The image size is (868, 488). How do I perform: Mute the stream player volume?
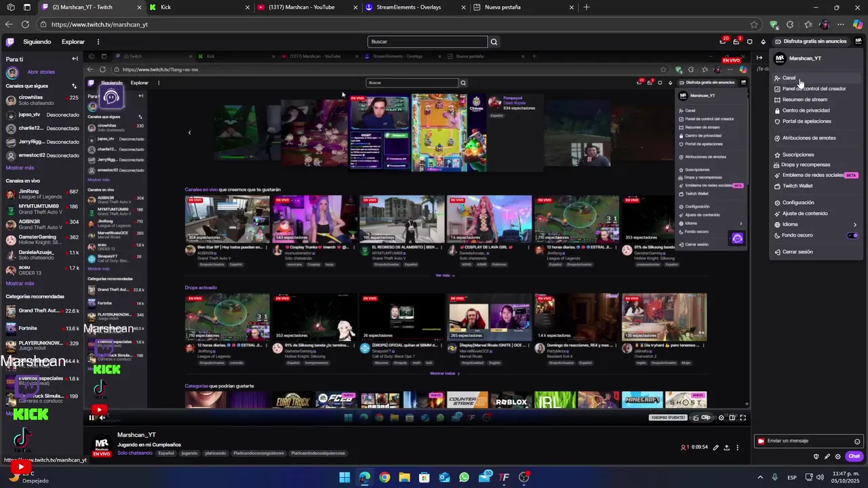(x=102, y=418)
